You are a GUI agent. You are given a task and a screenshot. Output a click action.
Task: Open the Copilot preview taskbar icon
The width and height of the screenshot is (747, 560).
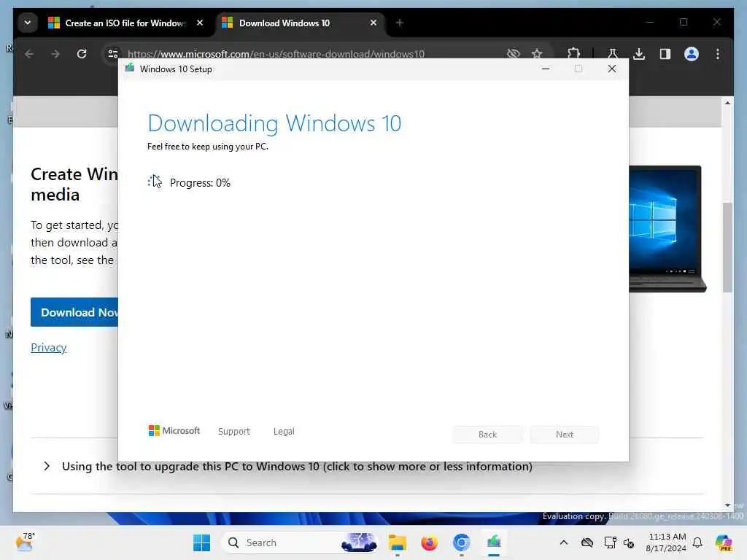(724, 542)
